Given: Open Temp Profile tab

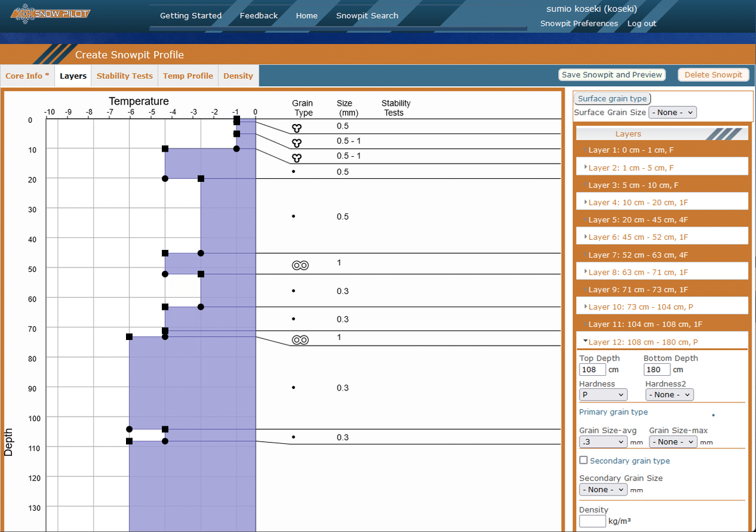Looking at the screenshot, I should pos(188,76).
